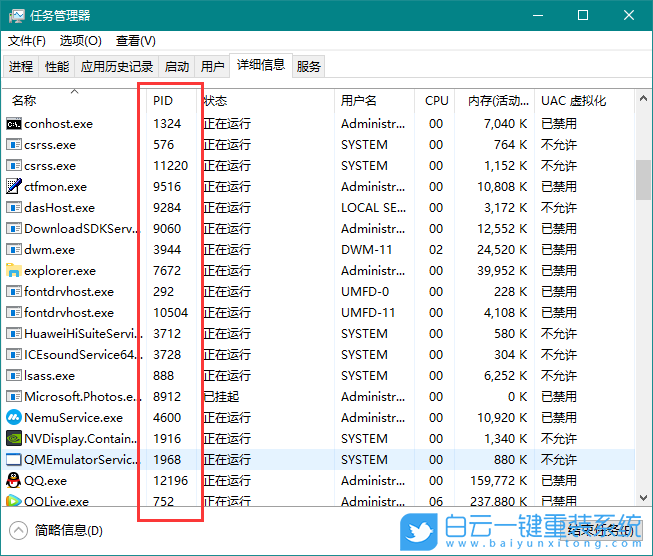The height and width of the screenshot is (556, 653).
Task: Click the dwm.exe process icon
Action: 14,249
